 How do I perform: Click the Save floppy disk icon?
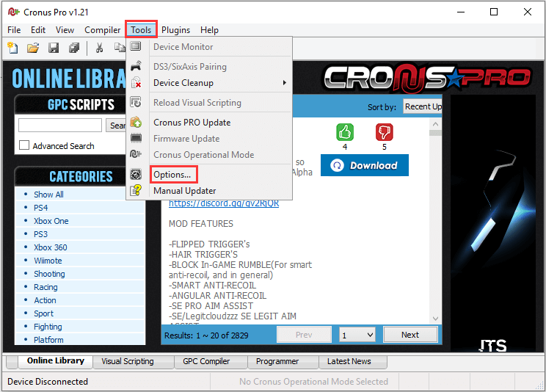coord(54,48)
